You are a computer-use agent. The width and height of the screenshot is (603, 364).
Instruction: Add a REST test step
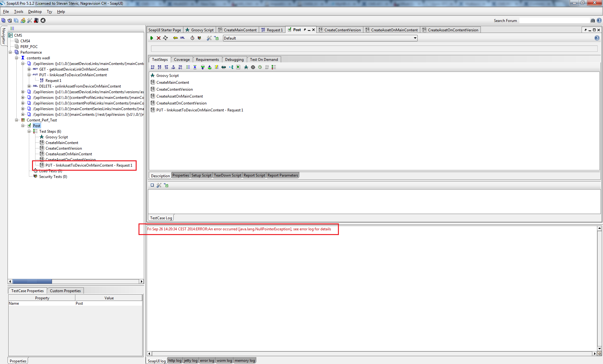pos(160,67)
